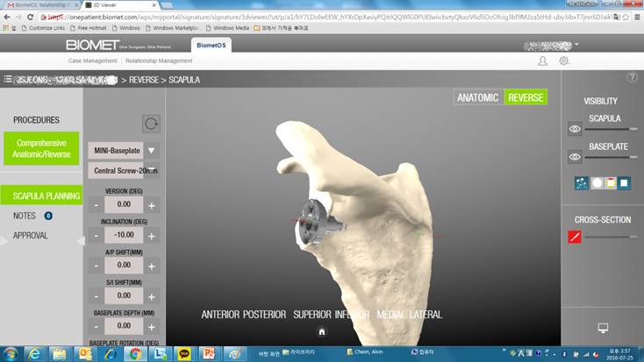Open Outlook from the taskbar
Viewport: 644px width, 362px height.
point(85,354)
